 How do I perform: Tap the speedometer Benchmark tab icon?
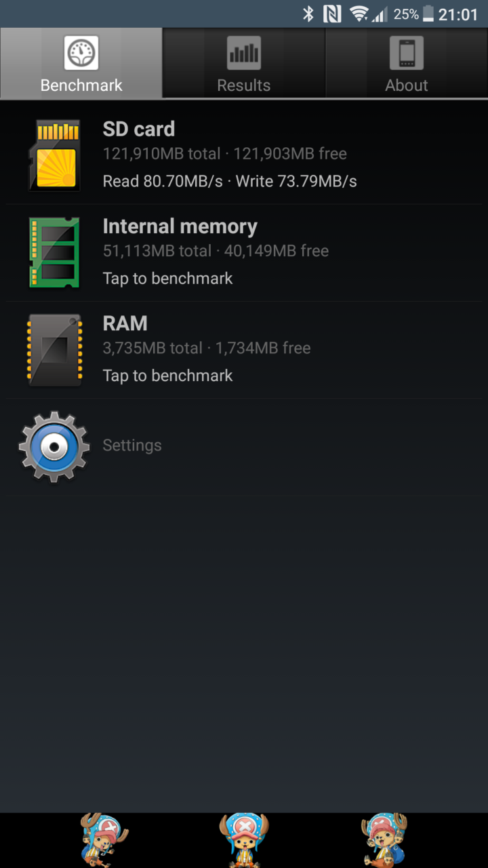pos(81,54)
